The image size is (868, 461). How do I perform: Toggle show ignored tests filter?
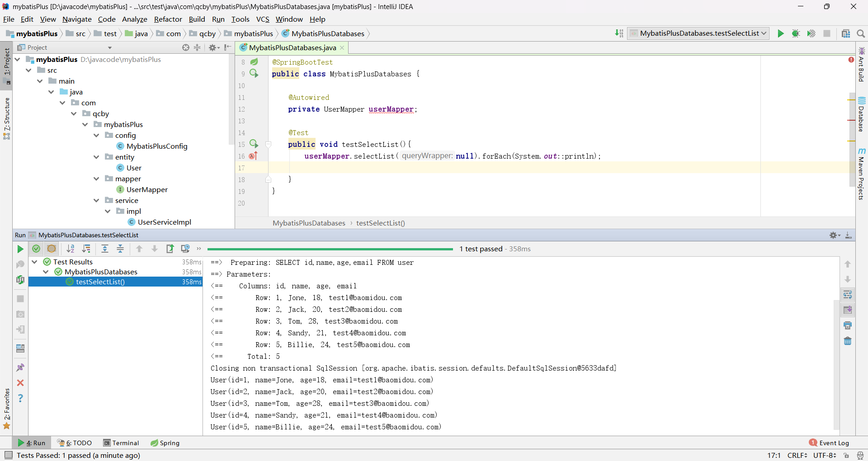click(x=52, y=249)
